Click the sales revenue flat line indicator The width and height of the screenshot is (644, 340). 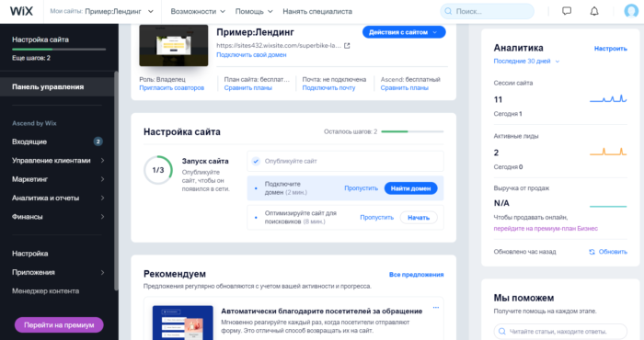[x=608, y=206]
